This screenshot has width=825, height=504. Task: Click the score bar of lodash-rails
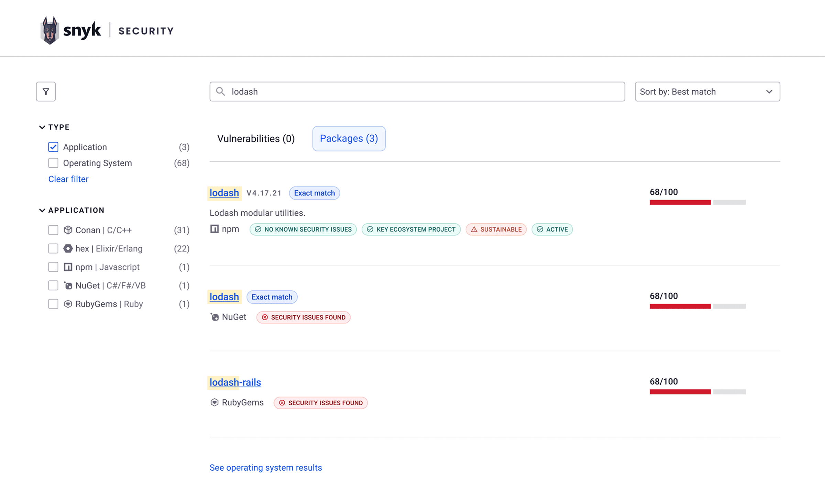(697, 392)
